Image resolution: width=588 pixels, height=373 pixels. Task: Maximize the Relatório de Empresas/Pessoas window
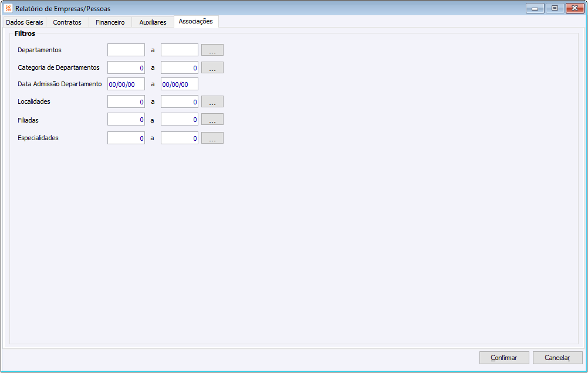pyautogui.click(x=555, y=8)
